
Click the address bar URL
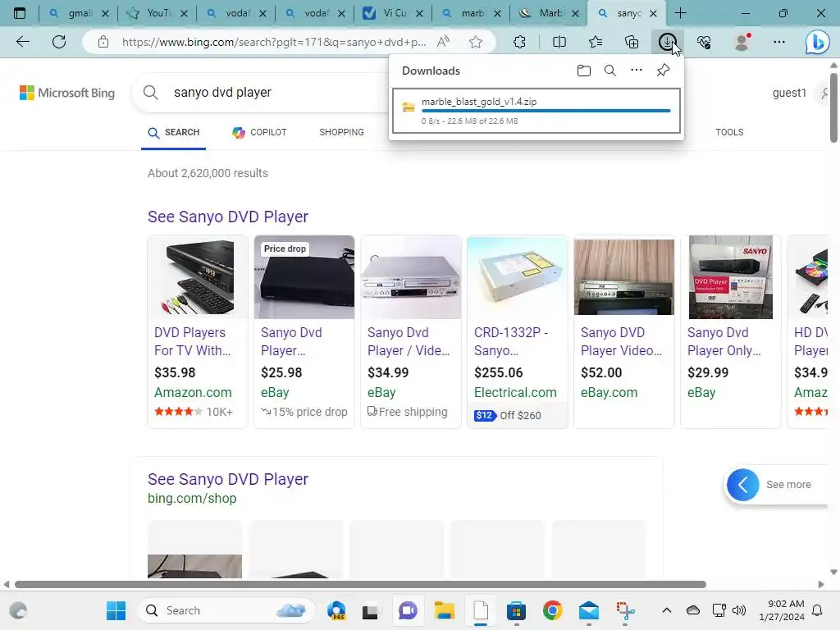click(x=274, y=42)
